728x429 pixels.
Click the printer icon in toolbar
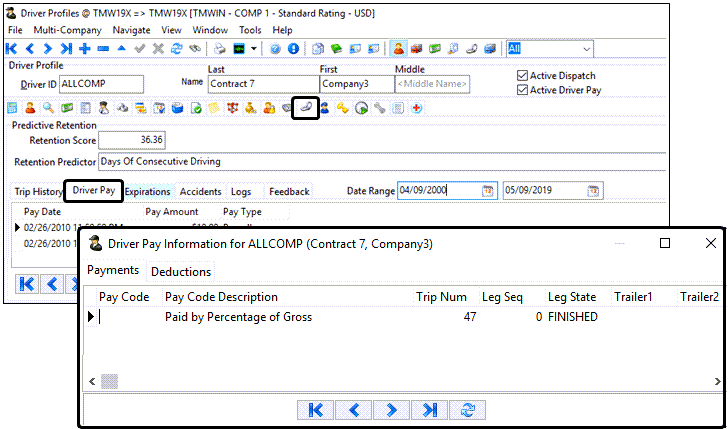point(220,48)
